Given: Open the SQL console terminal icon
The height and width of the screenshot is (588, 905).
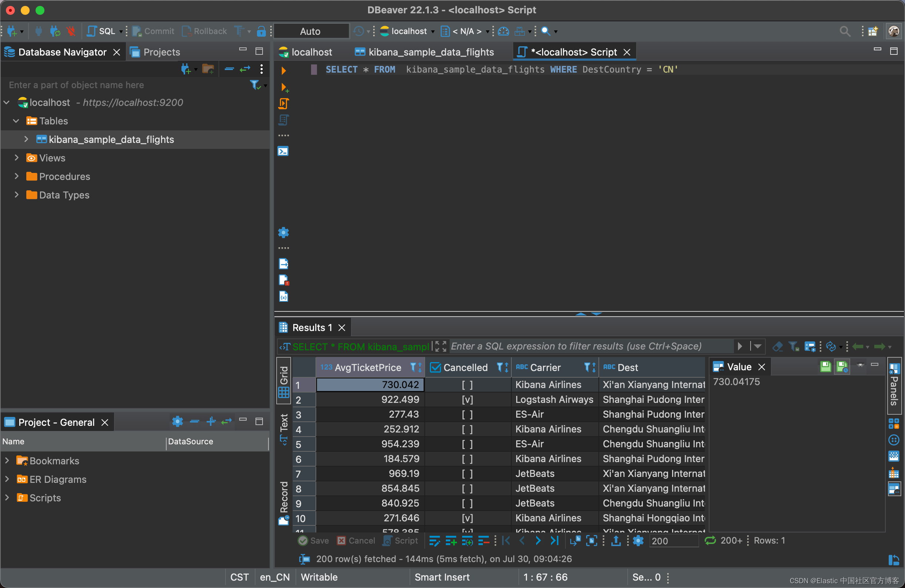Looking at the screenshot, I should (x=283, y=151).
